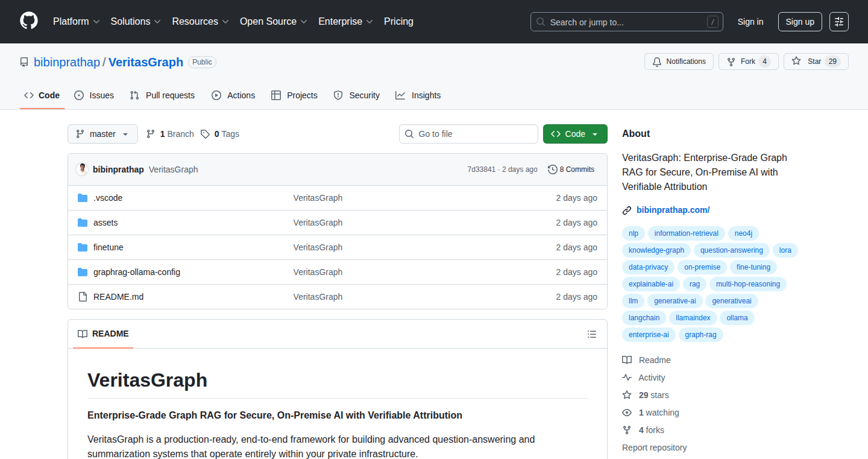This screenshot has width=868, height=459.
Task: Open the README.md file name
Action: click(x=119, y=297)
